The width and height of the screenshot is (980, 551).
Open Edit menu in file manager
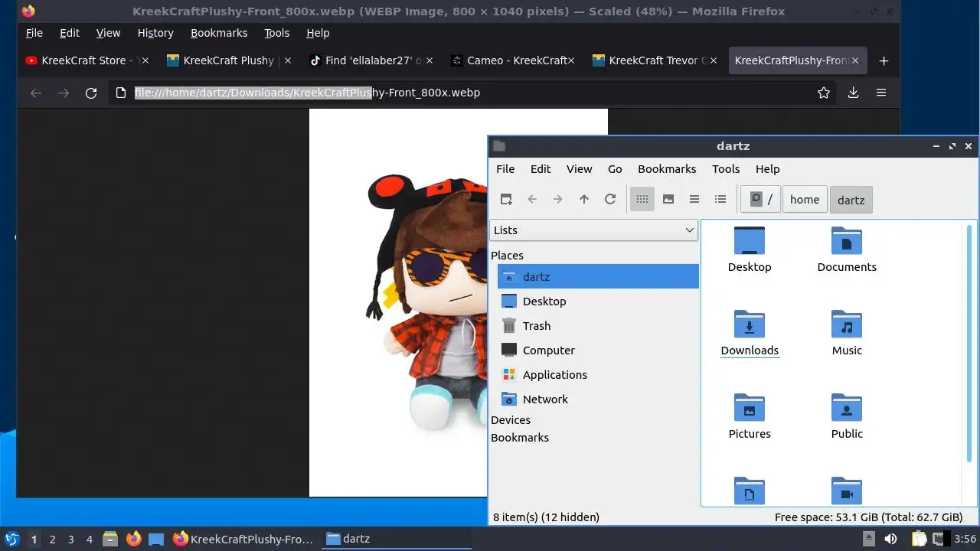pos(541,169)
